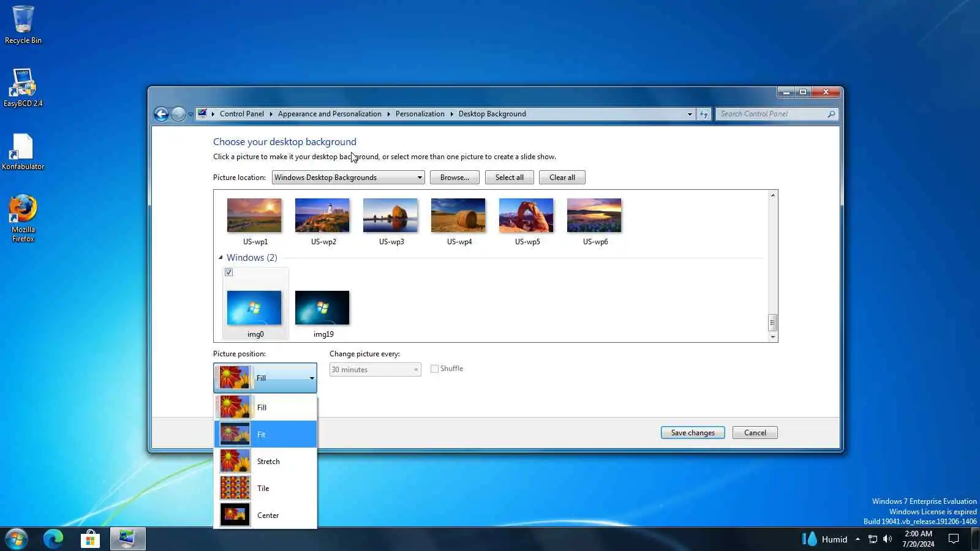The image size is (980, 551).
Task: Untick the img0 wallpaper checkbox
Action: click(229, 272)
